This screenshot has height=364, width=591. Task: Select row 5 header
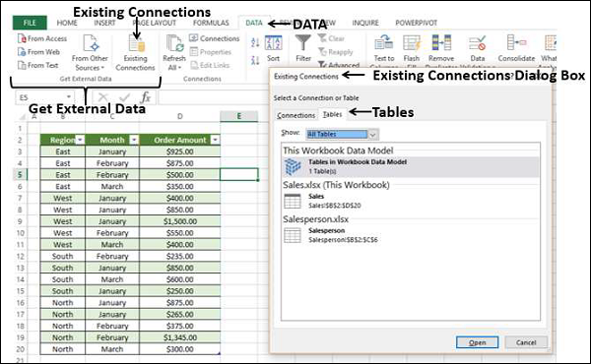point(20,175)
